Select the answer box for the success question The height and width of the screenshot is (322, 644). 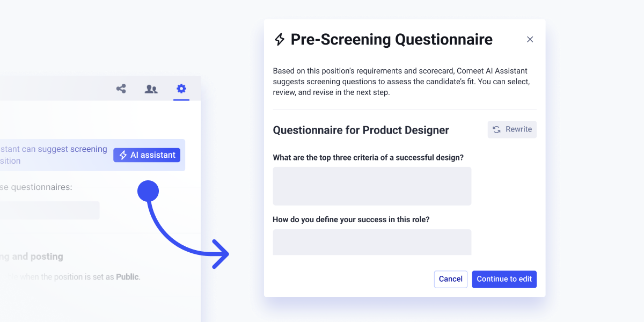click(x=372, y=242)
